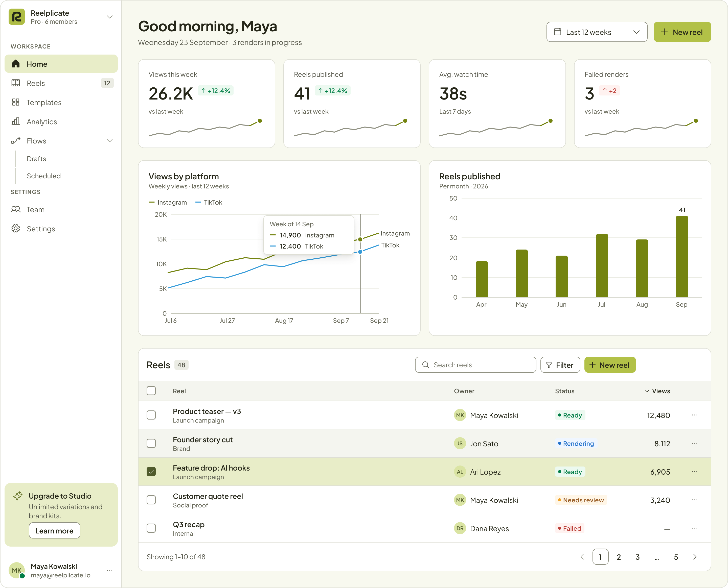Click the Needs review status badge

(581, 500)
